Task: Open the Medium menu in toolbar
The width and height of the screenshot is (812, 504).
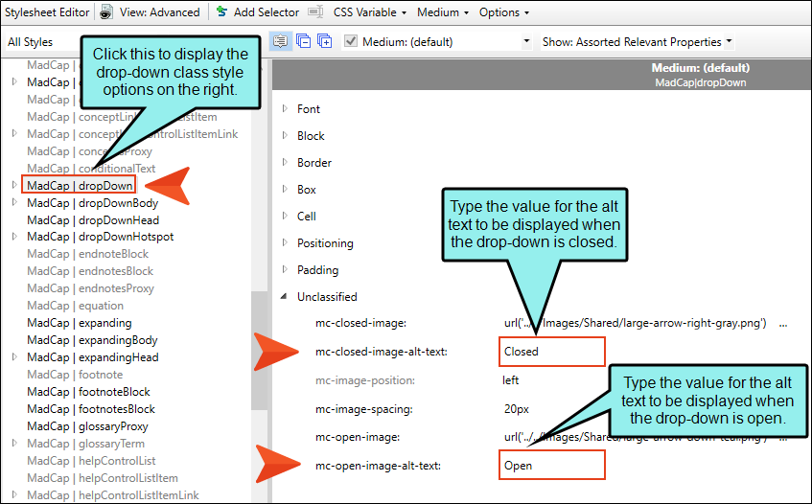Action: pos(442,12)
